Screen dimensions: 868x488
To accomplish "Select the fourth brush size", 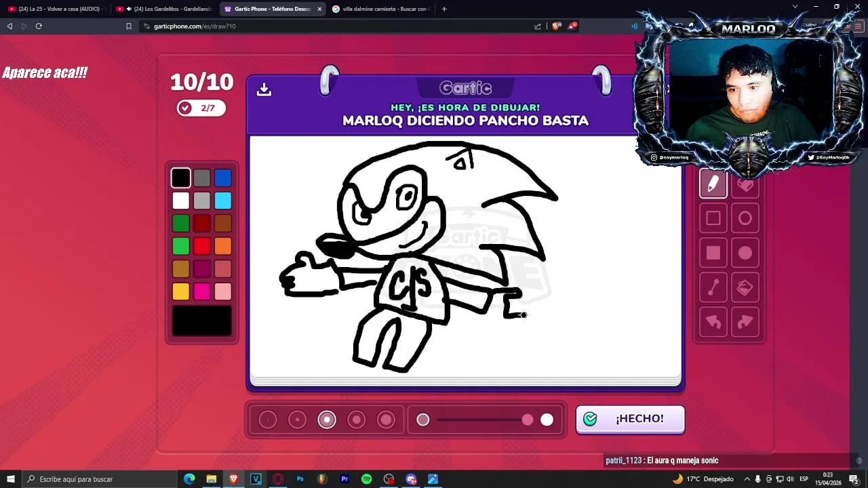I will (357, 420).
